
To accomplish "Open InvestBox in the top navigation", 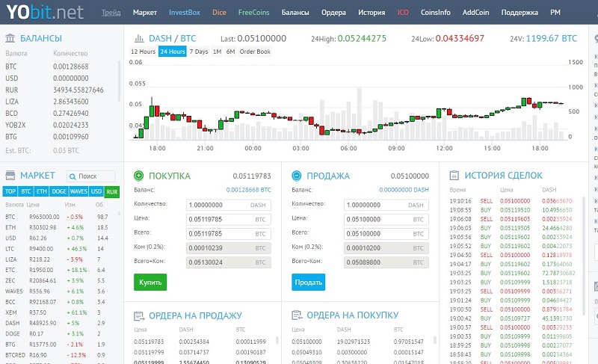I will pos(185,12).
